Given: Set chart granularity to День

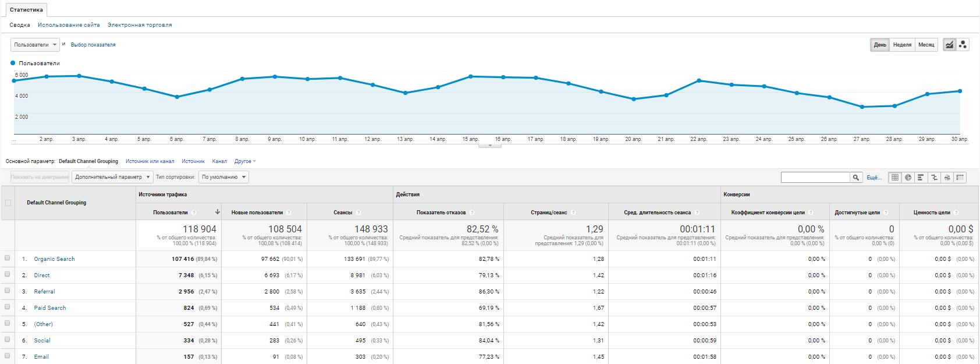Looking at the screenshot, I should point(880,45).
